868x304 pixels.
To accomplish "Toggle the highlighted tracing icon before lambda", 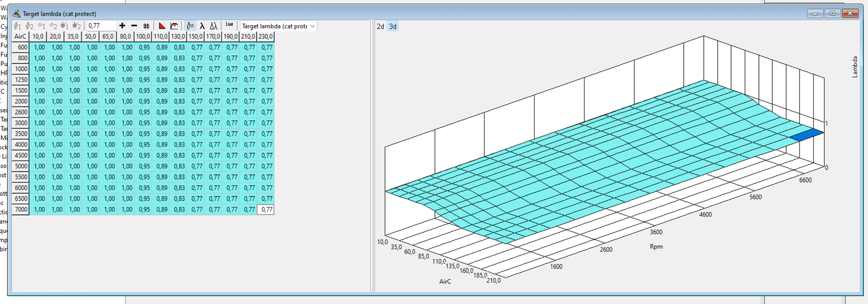I will [x=191, y=26].
